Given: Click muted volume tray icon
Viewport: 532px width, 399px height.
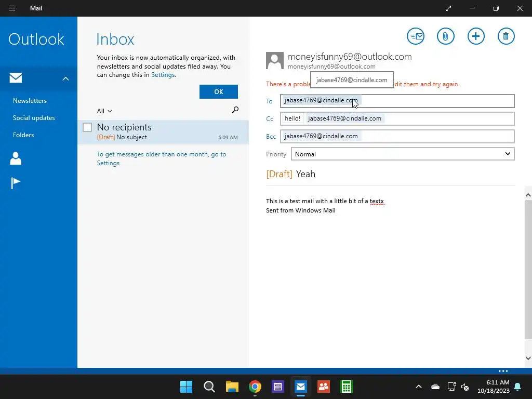Looking at the screenshot, I should (465, 387).
